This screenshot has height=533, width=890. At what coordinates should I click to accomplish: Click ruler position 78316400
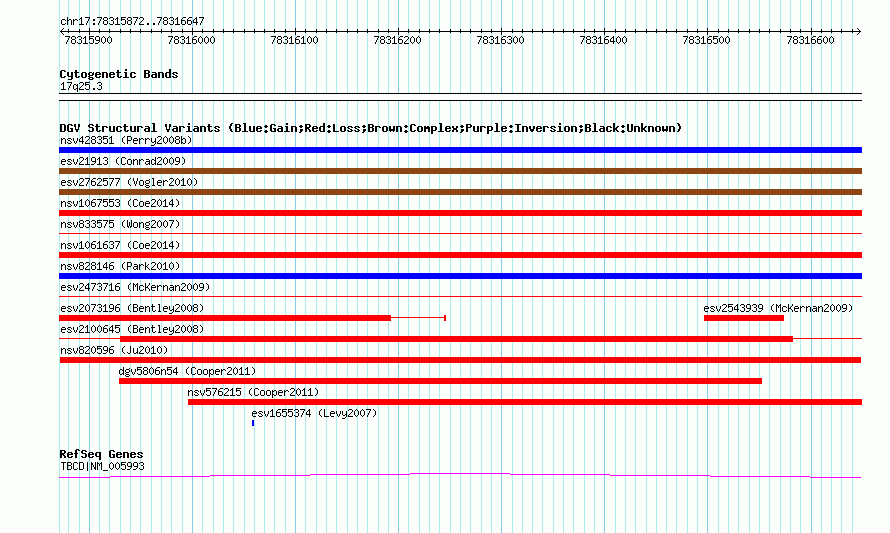tap(603, 40)
